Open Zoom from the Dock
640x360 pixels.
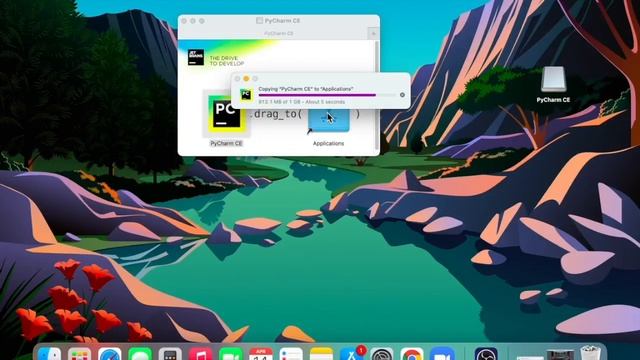[x=442, y=354]
